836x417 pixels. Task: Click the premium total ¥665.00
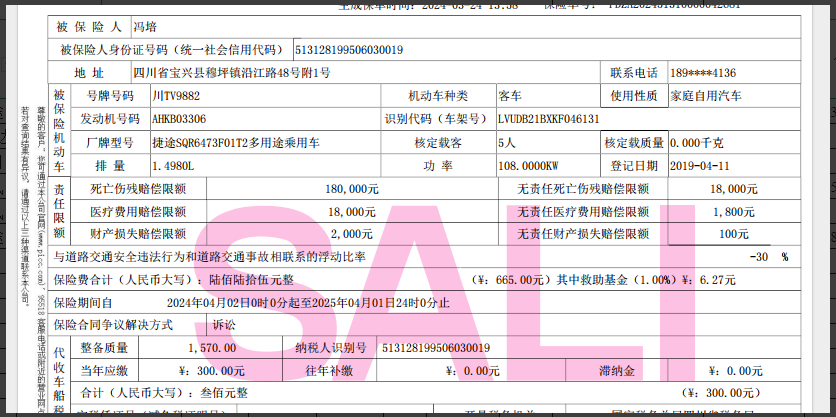518,280
